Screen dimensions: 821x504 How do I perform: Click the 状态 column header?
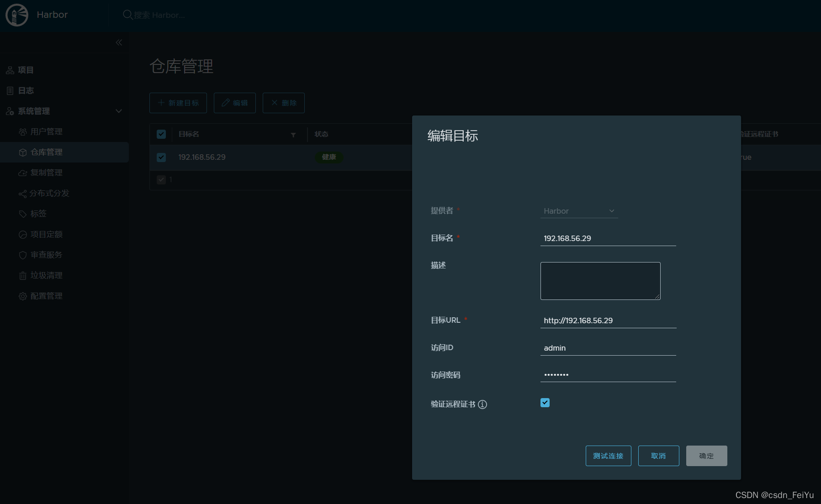pyautogui.click(x=321, y=134)
